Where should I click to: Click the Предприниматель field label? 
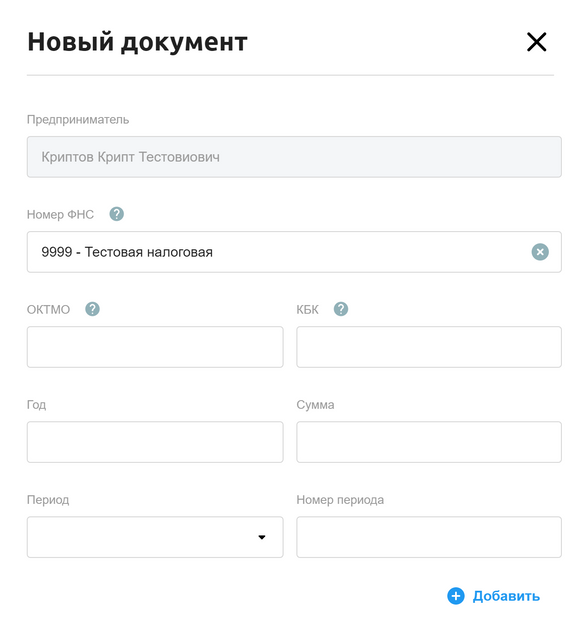click(x=78, y=120)
